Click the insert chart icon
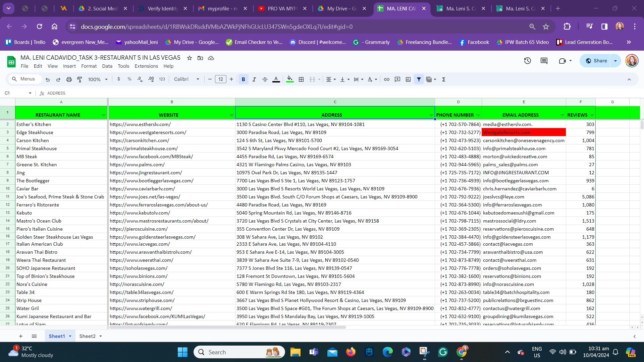Viewport: 644px width, 362px height. 408,79
